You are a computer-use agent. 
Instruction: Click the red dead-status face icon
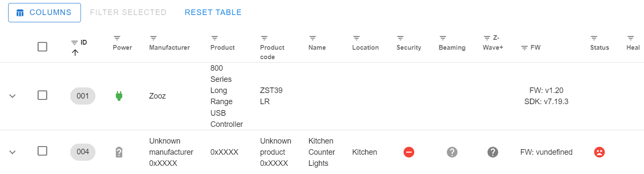click(599, 152)
